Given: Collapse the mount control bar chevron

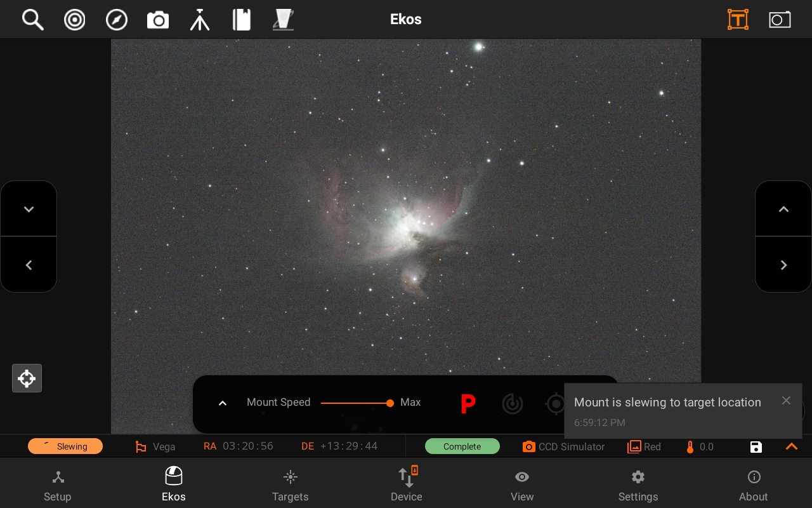Looking at the screenshot, I should [x=223, y=403].
